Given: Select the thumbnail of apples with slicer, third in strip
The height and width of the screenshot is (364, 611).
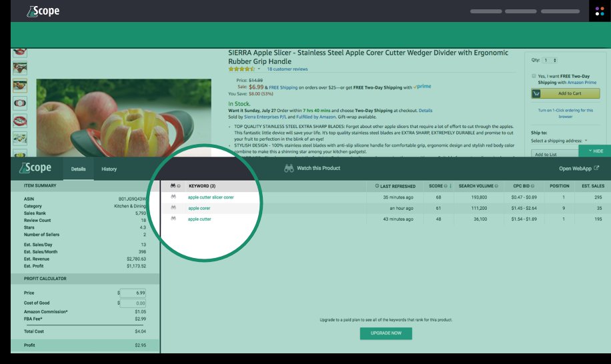Looking at the screenshot, I should click(20, 85).
